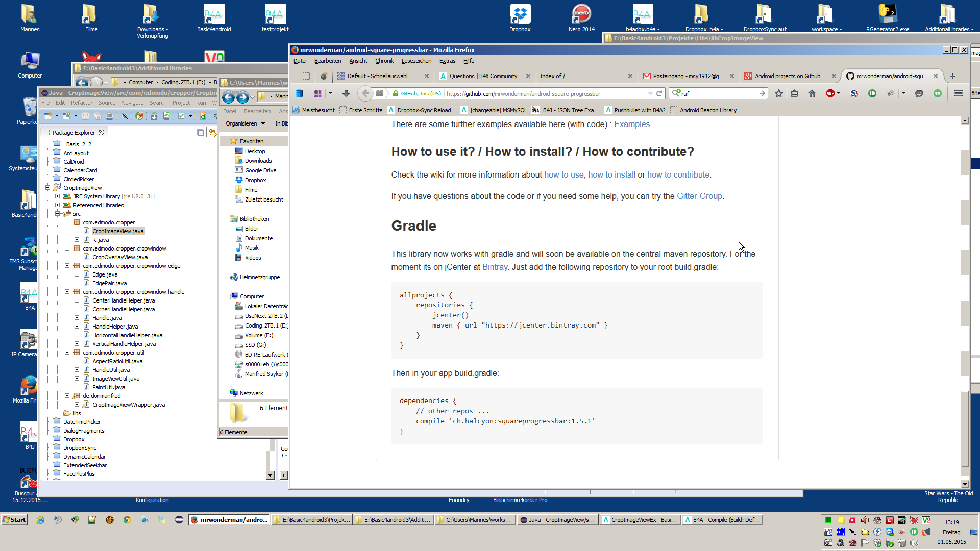
Task: Open the Gitter-Group link
Action: coord(699,196)
